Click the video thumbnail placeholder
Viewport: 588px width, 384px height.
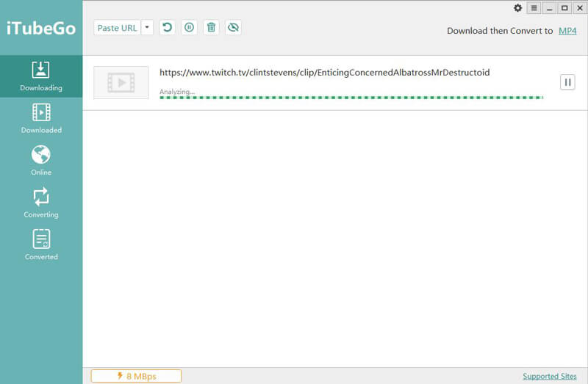(x=121, y=82)
